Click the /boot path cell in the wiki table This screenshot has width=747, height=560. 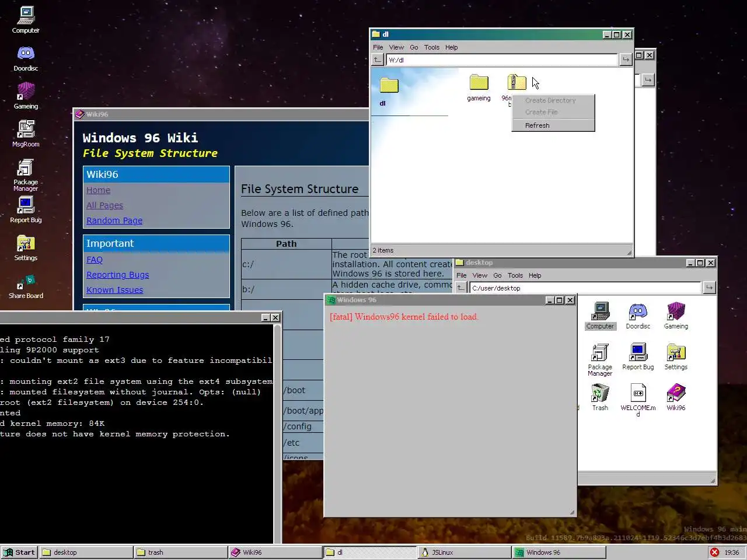pyautogui.click(x=303, y=390)
